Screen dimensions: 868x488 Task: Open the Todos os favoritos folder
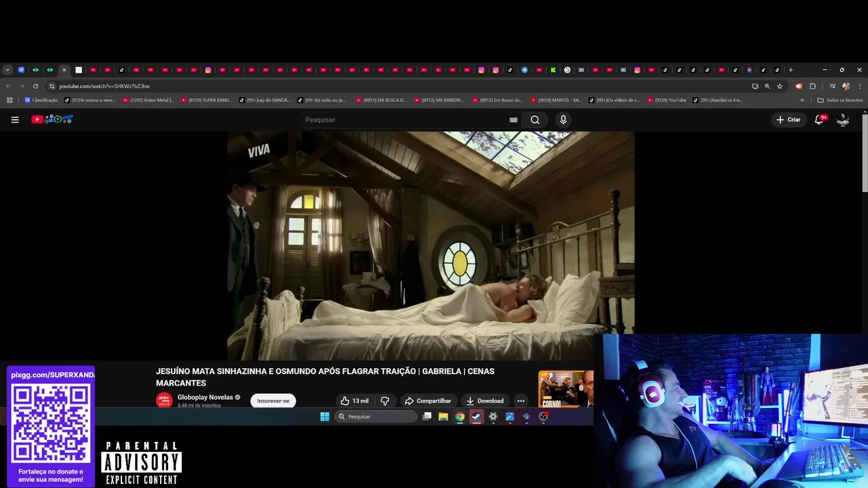coord(840,100)
